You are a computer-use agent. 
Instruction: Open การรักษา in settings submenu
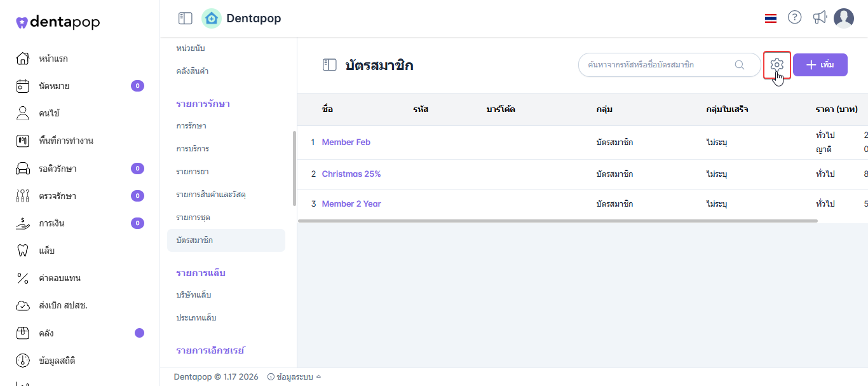[191, 126]
